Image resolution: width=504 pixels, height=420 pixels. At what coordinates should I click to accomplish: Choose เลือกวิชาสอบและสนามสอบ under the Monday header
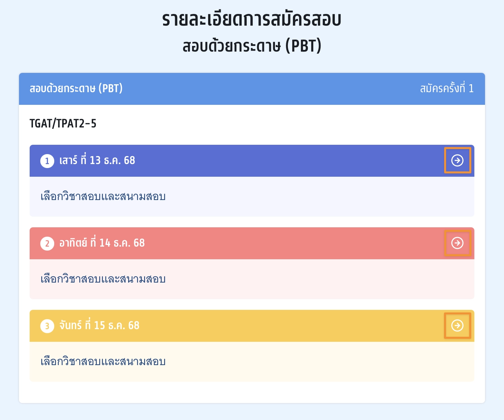103,362
